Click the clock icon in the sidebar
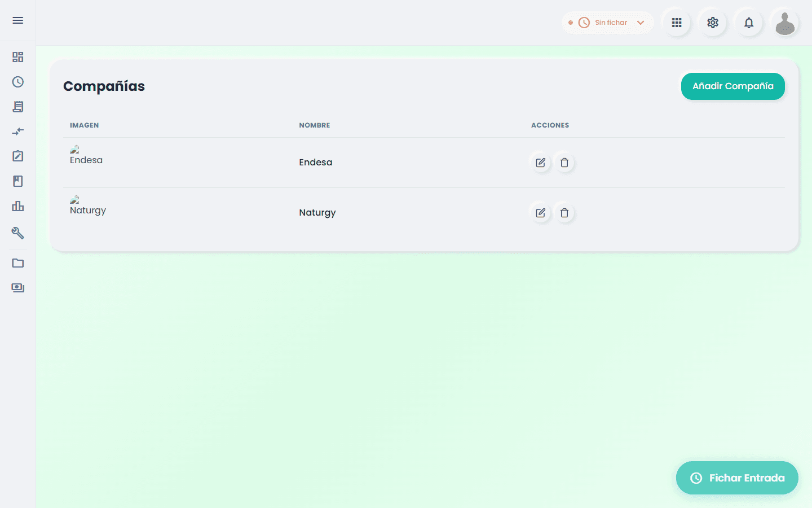This screenshot has height=508, width=812. point(18,82)
